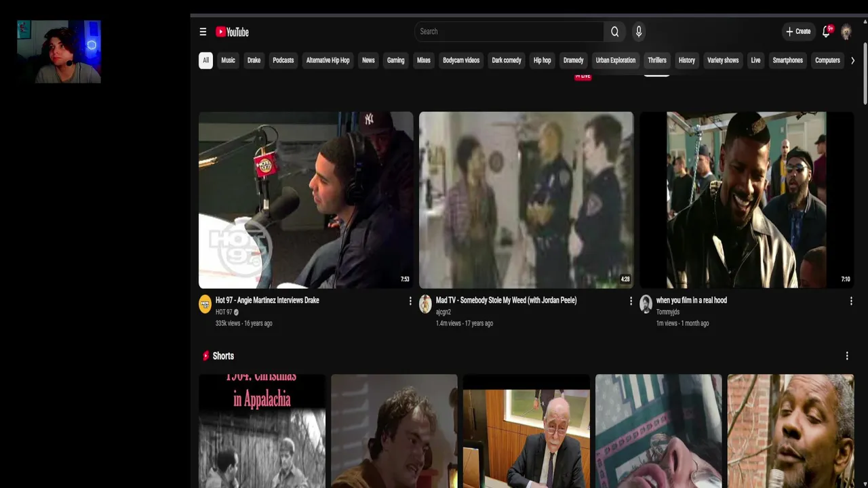The image size is (868, 488).
Task: Open options for real hood video
Action: click(851, 301)
